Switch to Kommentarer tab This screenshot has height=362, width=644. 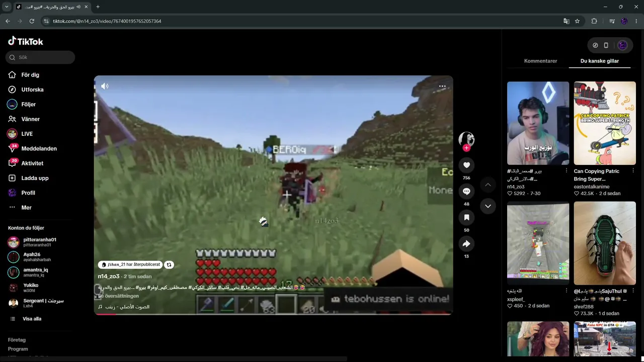[540, 61]
